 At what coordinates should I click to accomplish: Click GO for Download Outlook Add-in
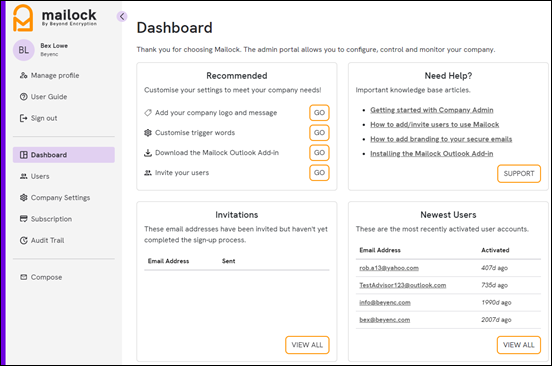tap(319, 153)
